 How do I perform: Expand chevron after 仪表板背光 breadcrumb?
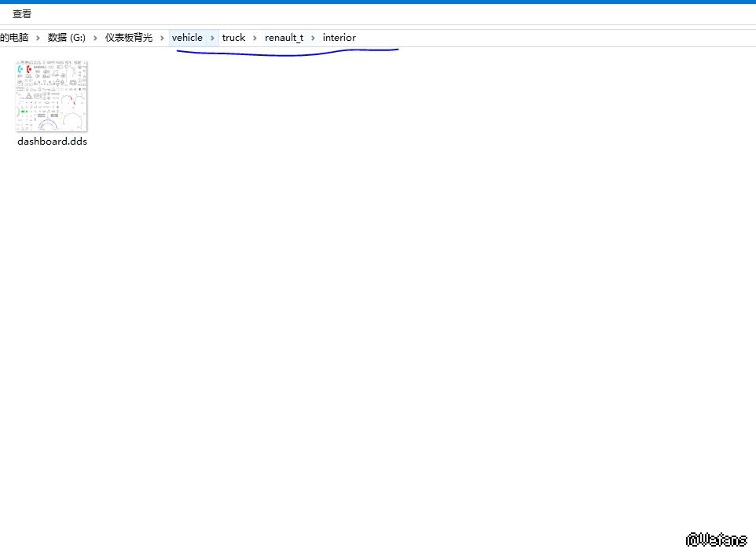pos(162,38)
